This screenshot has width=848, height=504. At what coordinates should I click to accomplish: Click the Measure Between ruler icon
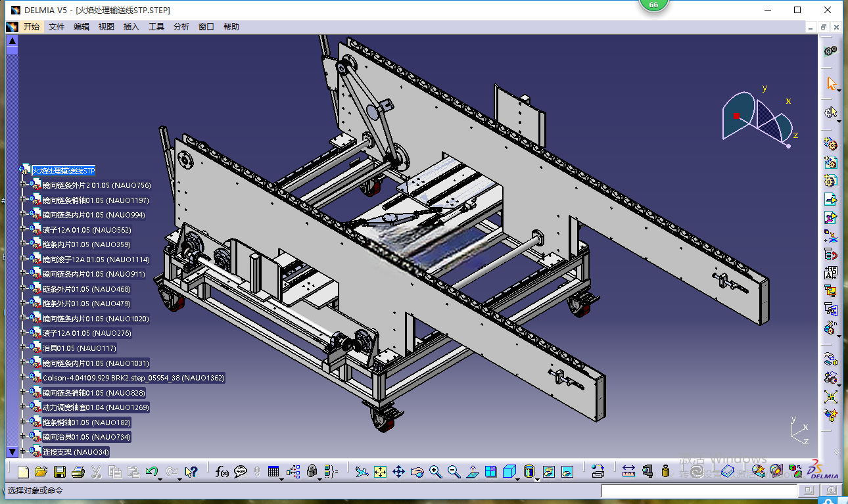tap(628, 471)
